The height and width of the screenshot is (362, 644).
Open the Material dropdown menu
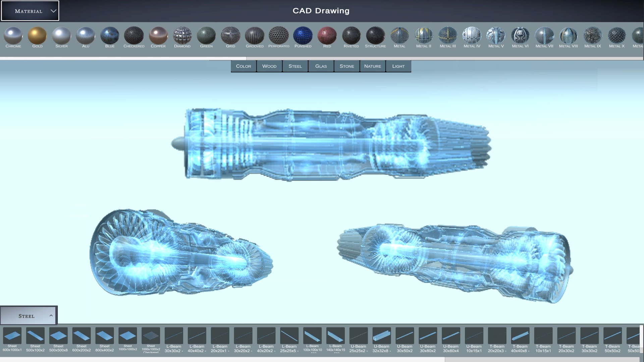(x=30, y=11)
